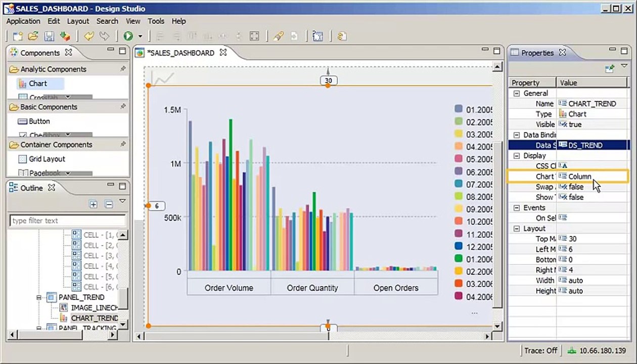Select IMAGE_LINECH item in Outline tree

pyautogui.click(x=95, y=307)
